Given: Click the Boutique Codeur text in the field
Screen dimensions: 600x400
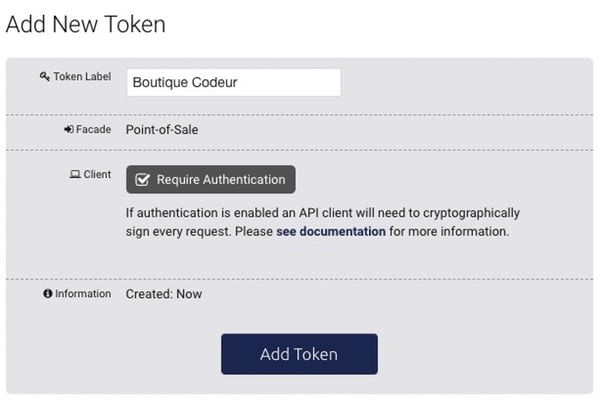Looking at the screenshot, I should [185, 83].
